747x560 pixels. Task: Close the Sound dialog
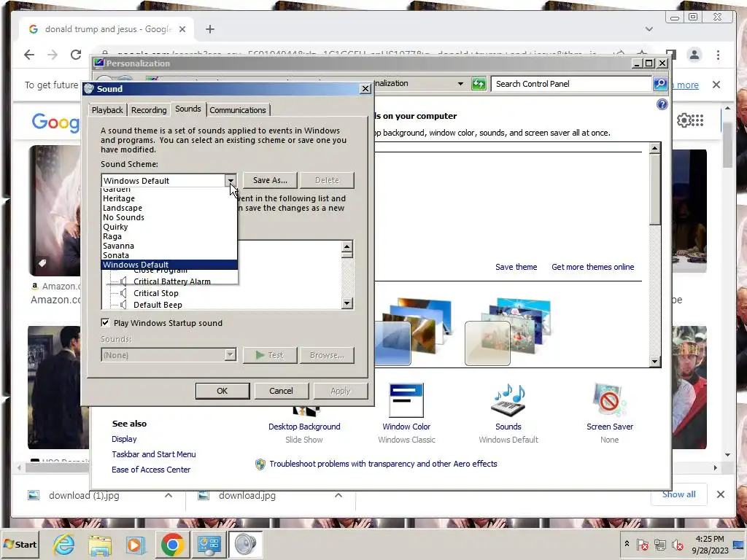click(365, 89)
